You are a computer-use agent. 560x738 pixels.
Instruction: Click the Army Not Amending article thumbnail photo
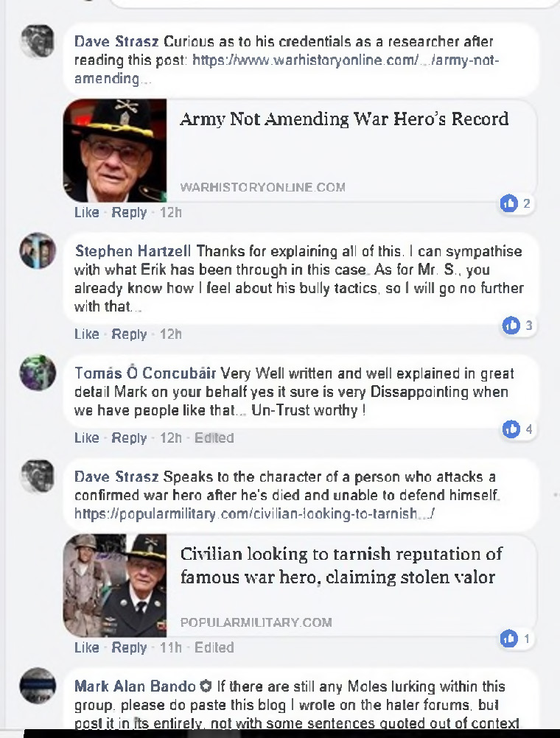[115, 150]
